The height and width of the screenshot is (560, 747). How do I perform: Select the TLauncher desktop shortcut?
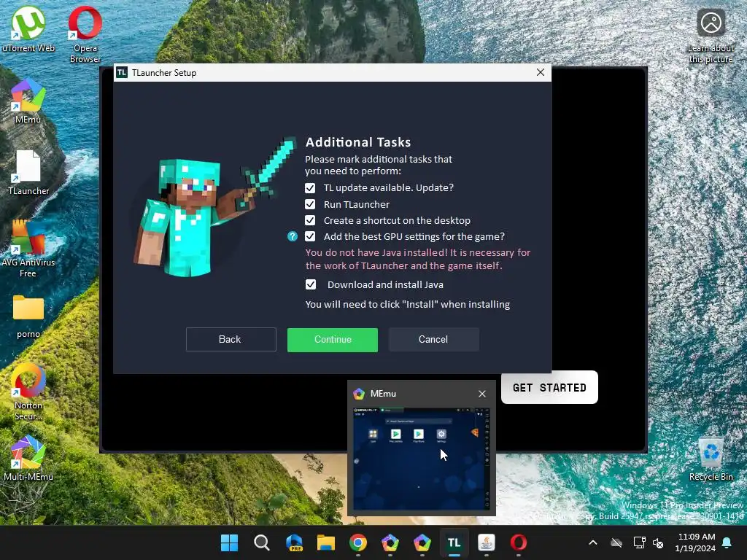[28, 173]
